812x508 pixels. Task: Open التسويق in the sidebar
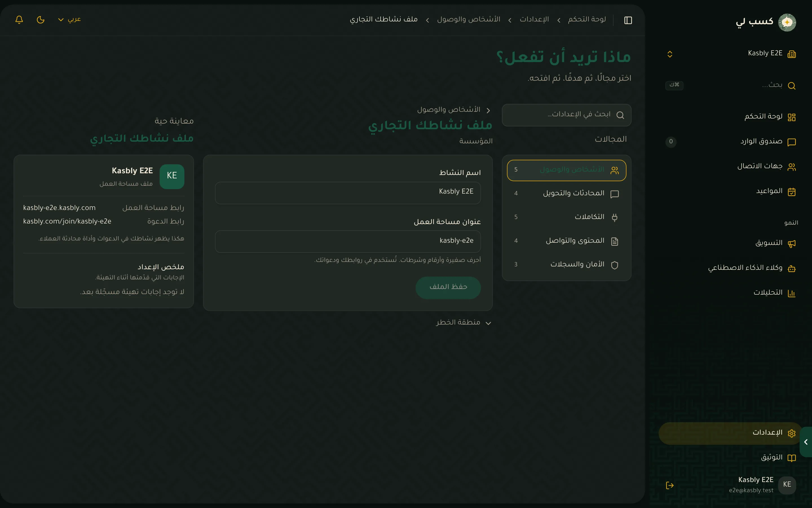pos(731,243)
